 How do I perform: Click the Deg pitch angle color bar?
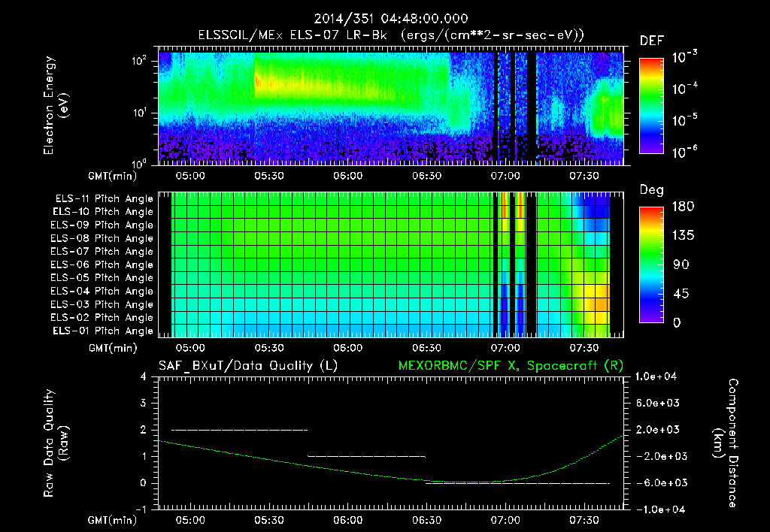click(x=651, y=265)
